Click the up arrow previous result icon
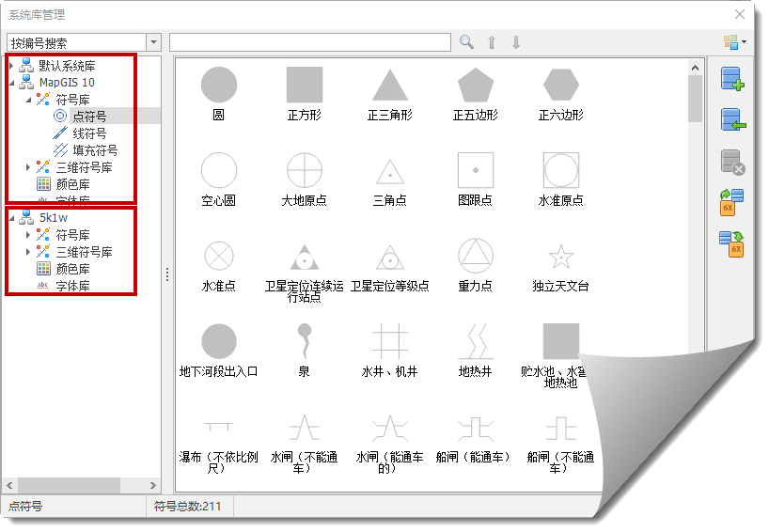The image size is (769, 532). click(x=491, y=42)
